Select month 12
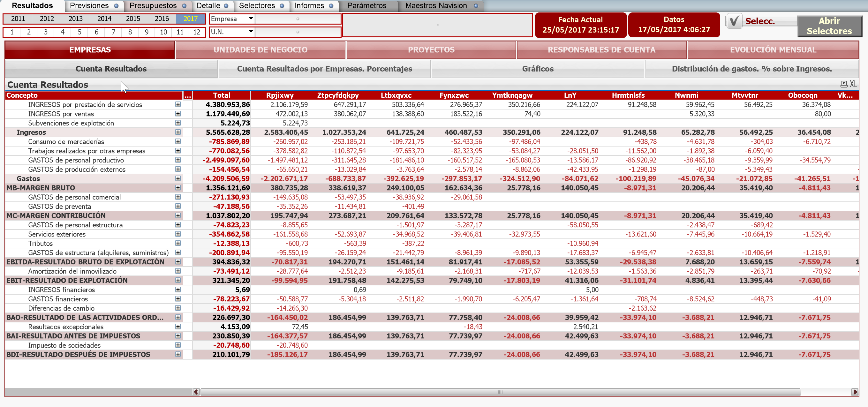This screenshot has width=868, height=407. tap(197, 32)
